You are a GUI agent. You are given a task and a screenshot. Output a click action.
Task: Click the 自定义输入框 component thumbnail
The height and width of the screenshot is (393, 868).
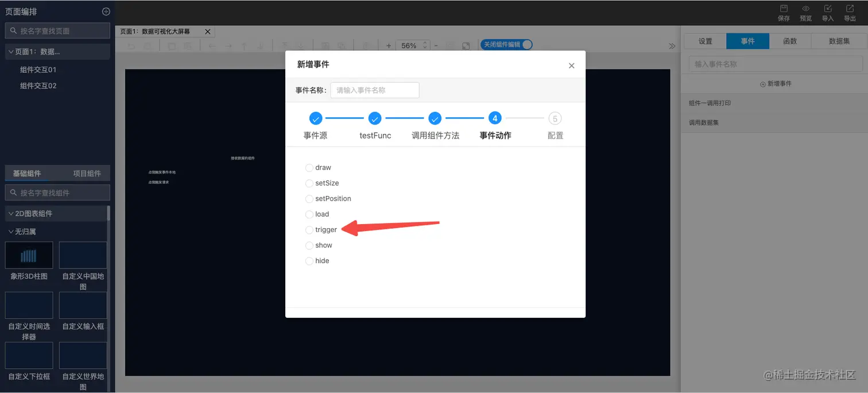point(83,305)
